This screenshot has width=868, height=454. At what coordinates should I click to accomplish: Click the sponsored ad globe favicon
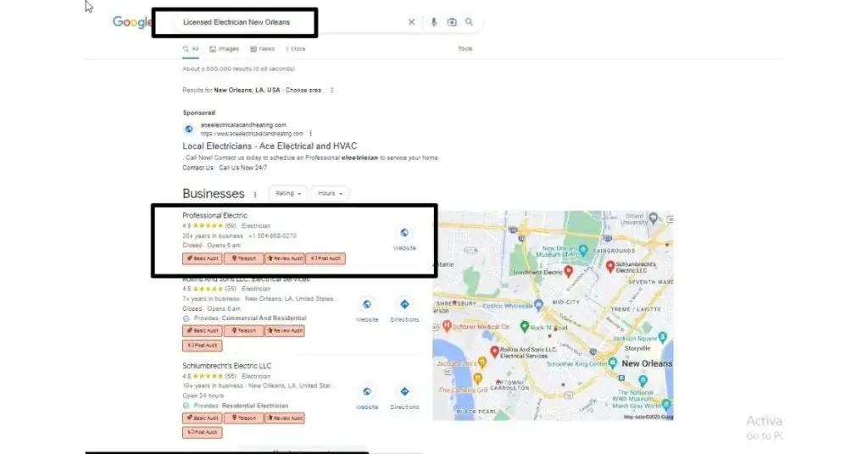tap(189, 129)
